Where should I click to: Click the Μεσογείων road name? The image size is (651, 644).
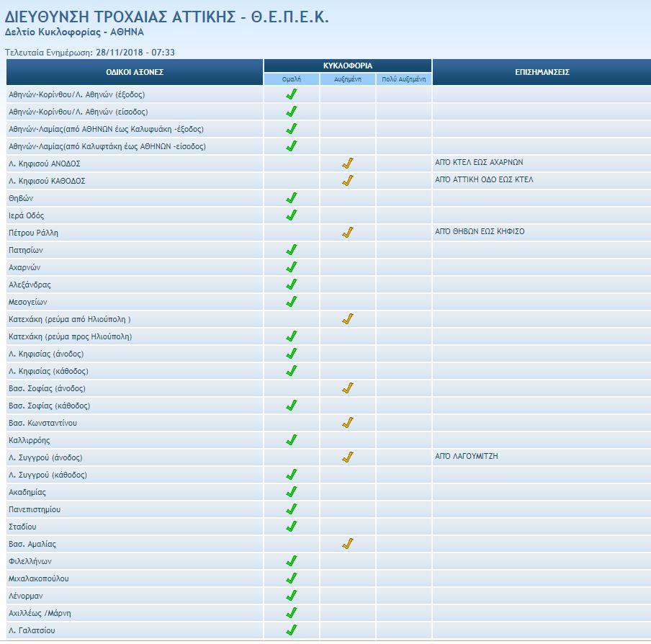(x=30, y=302)
